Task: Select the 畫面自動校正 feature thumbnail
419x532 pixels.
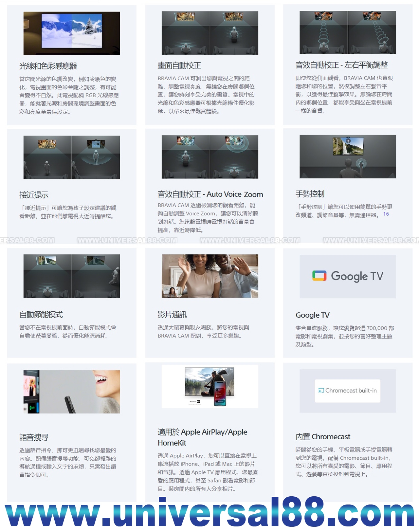Action: pos(210,33)
